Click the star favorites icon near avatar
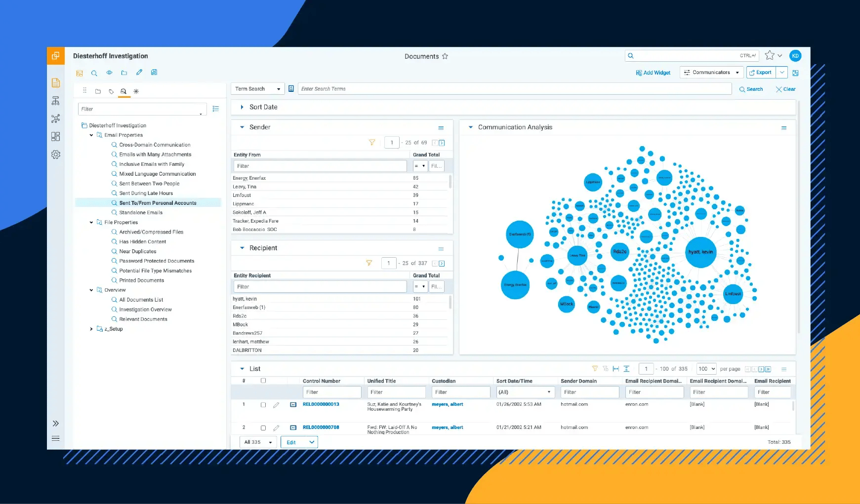This screenshot has width=860, height=504. click(x=770, y=55)
